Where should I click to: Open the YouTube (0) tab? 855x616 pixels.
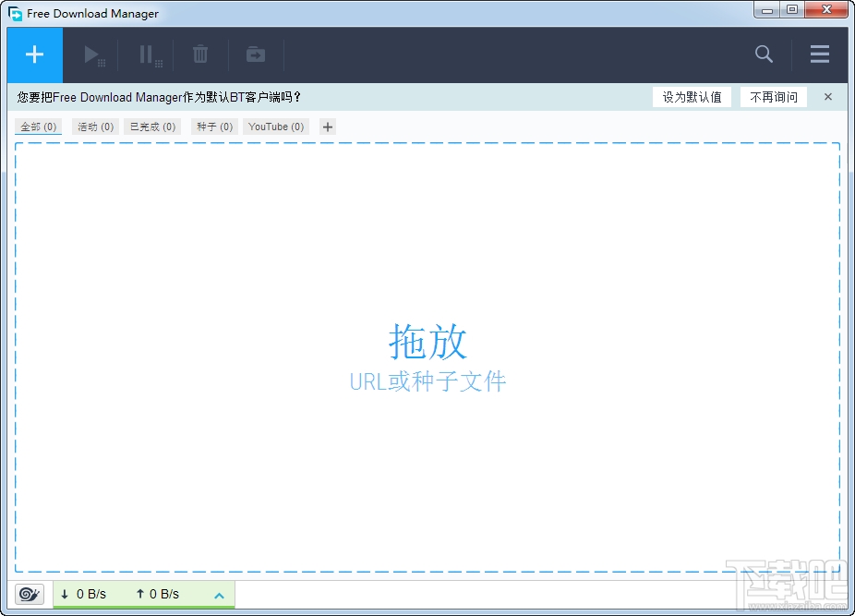pos(275,127)
